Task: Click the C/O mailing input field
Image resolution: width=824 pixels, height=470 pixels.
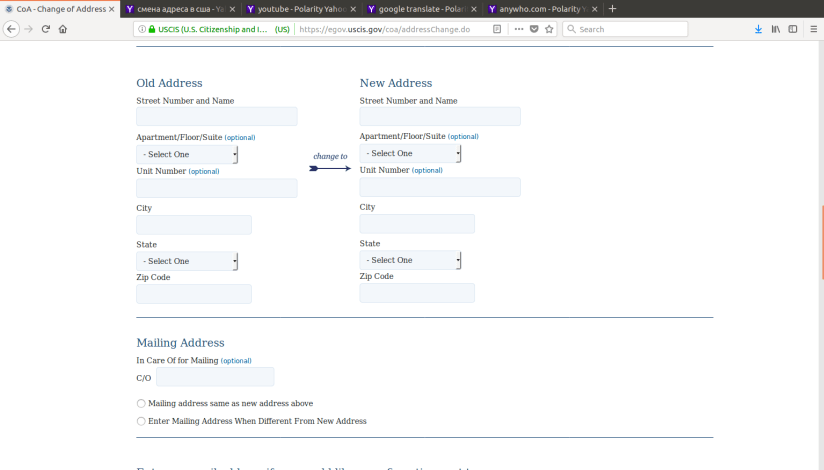Action: click(215, 377)
